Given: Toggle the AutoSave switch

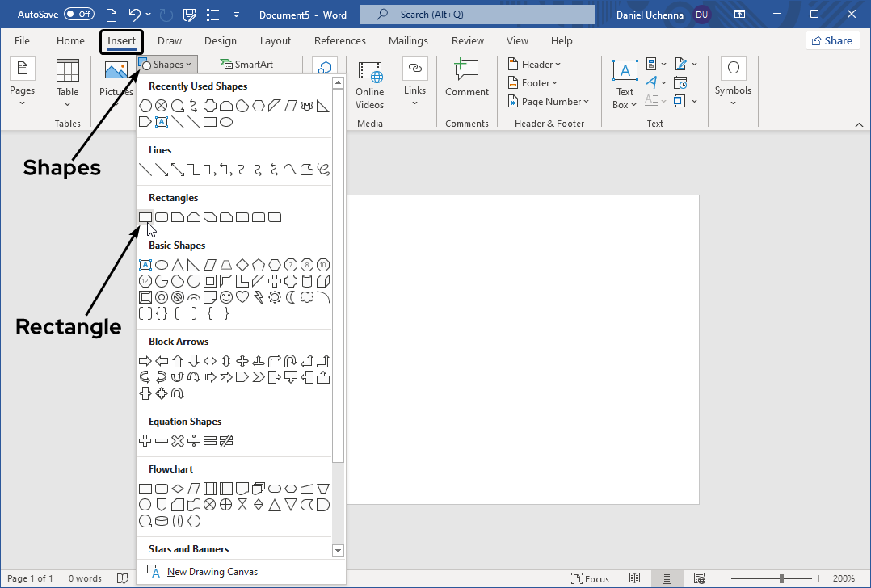Looking at the screenshot, I should tap(78, 15).
